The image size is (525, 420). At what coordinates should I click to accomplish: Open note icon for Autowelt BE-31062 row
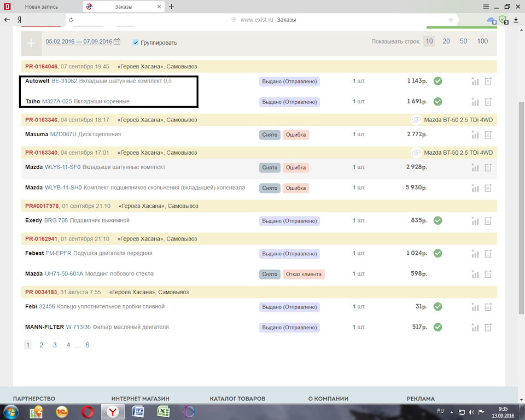coord(488,81)
